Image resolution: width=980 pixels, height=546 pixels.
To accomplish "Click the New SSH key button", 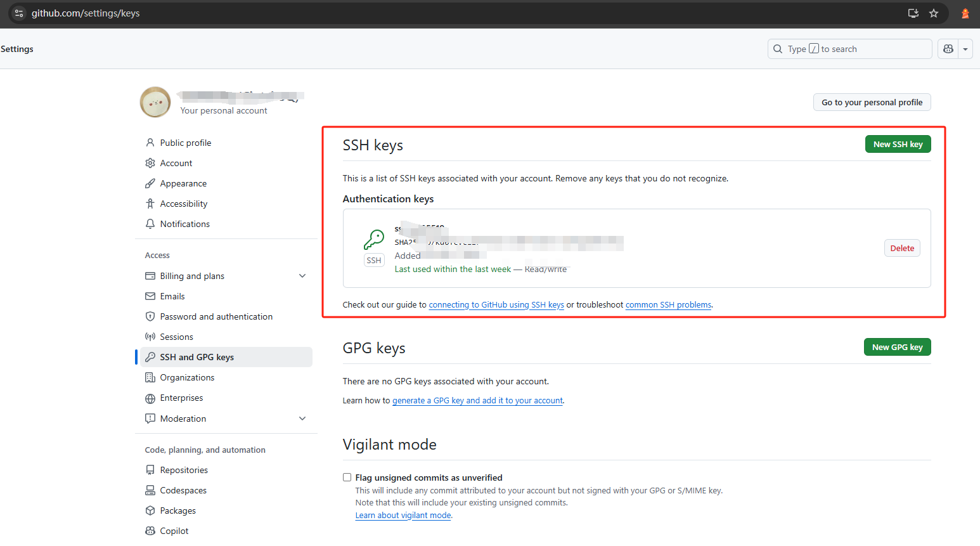I will click(898, 144).
